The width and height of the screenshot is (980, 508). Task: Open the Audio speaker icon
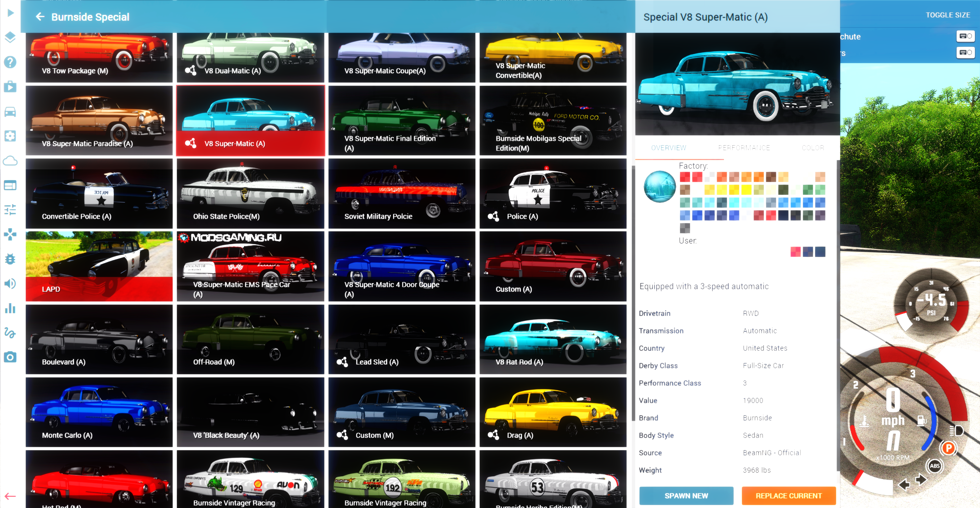(x=10, y=284)
